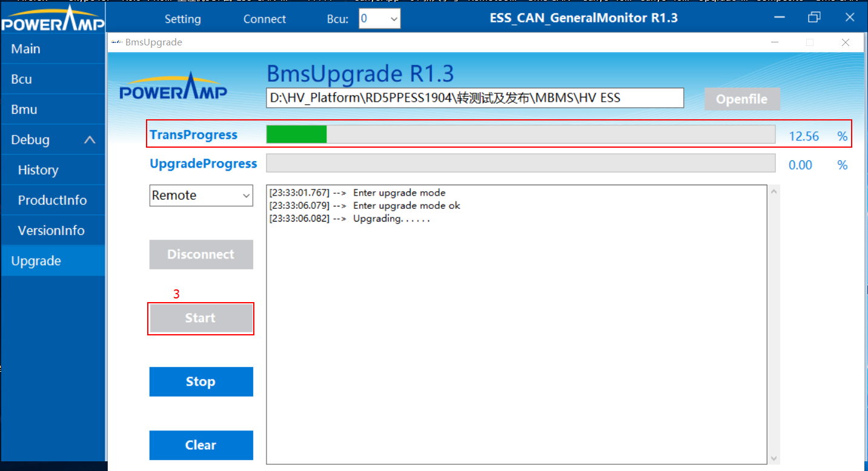The height and width of the screenshot is (471, 868).
Task: Close the BmsUpgrade window
Action: (x=846, y=42)
